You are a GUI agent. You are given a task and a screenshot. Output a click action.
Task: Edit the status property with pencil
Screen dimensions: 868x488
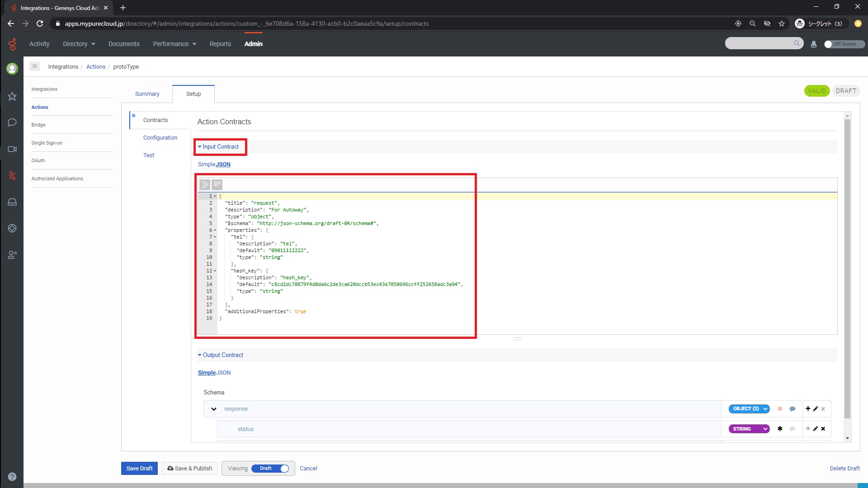816,429
